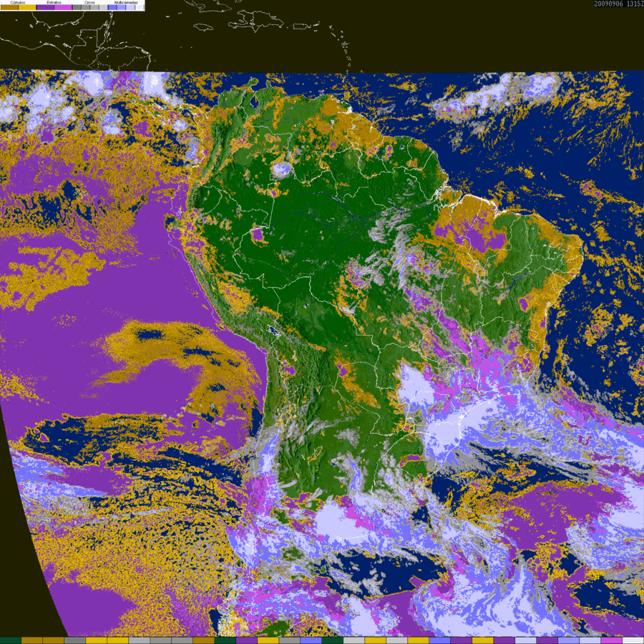Click Lake Titicaca on the map
644x644 pixels.
pos(273,331)
